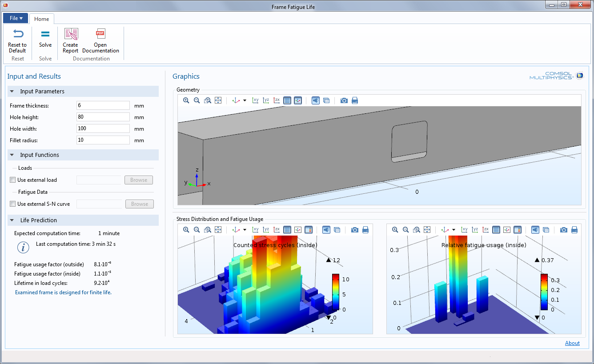The height and width of the screenshot is (364, 594).
Task: Go to default 3D view in Geometry
Action: coord(236,100)
